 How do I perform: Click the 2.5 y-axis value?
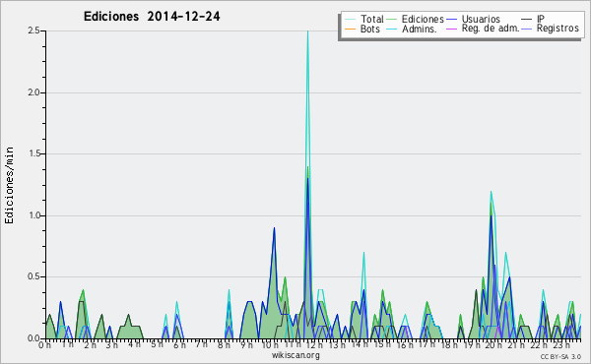click(33, 30)
